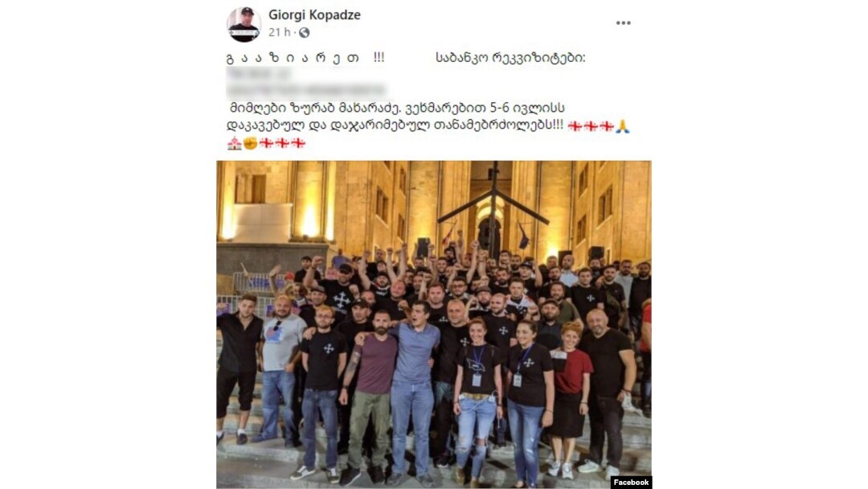868x489 pixels.
Task: Click the 'გააზიარეთ !!!' heading text
Action: click(305, 58)
